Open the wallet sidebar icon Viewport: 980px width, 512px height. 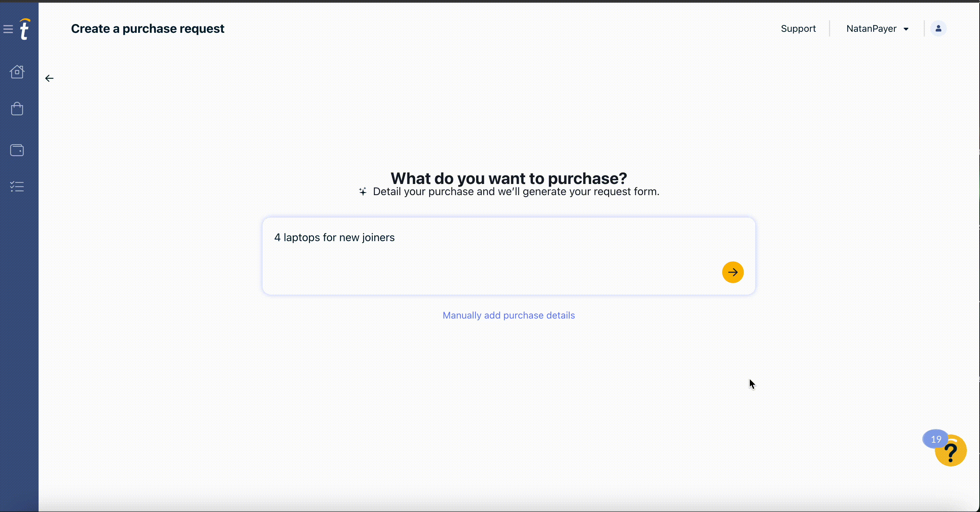(x=17, y=150)
